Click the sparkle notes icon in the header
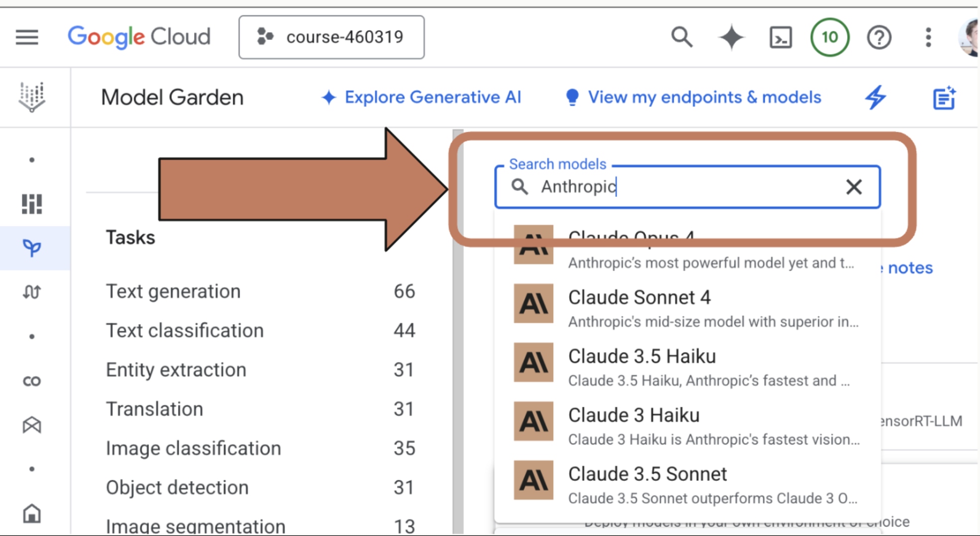 coord(944,97)
